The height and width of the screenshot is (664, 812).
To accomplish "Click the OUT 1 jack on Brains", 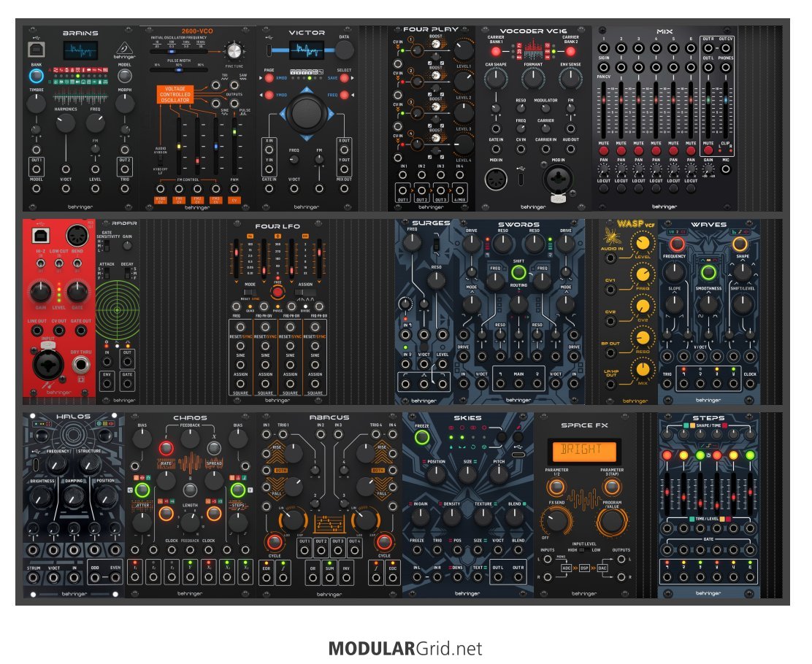I will point(37,170).
